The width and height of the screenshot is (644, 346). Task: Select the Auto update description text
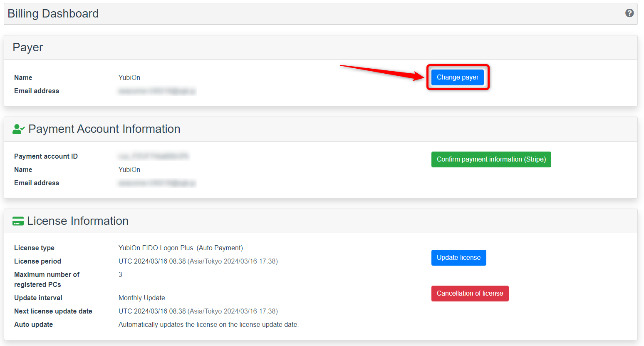coord(208,325)
